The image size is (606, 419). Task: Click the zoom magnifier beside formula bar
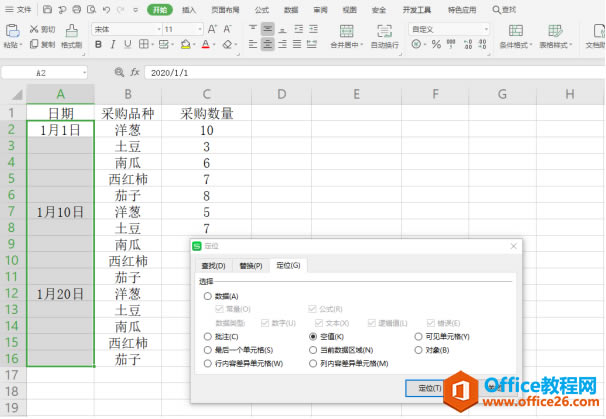pos(119,72)
